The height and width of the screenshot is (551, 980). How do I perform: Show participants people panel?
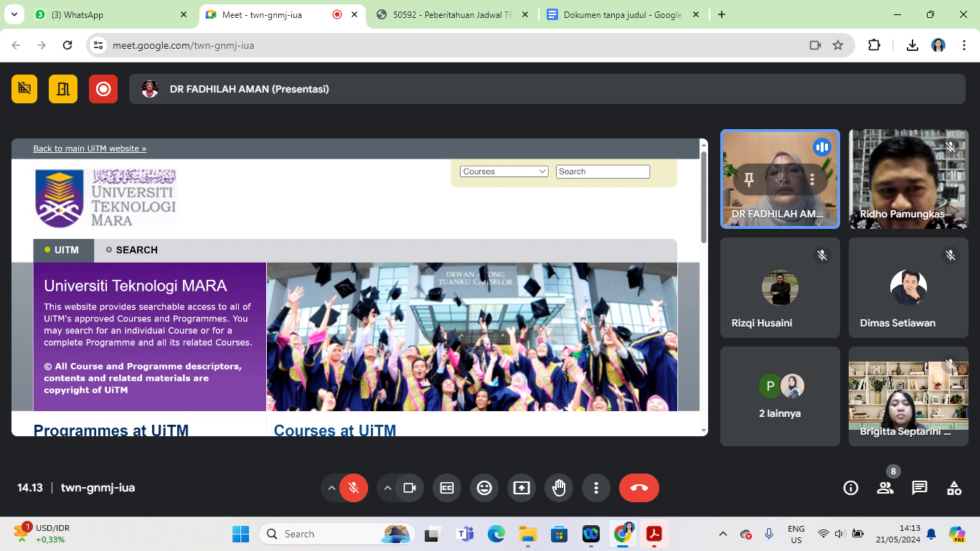885,488
